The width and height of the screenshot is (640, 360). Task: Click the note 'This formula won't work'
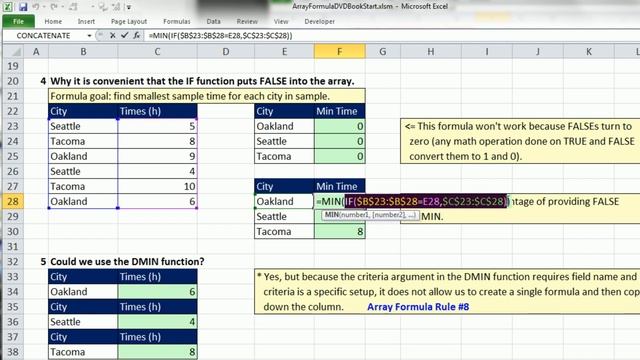tap(520, 141)
